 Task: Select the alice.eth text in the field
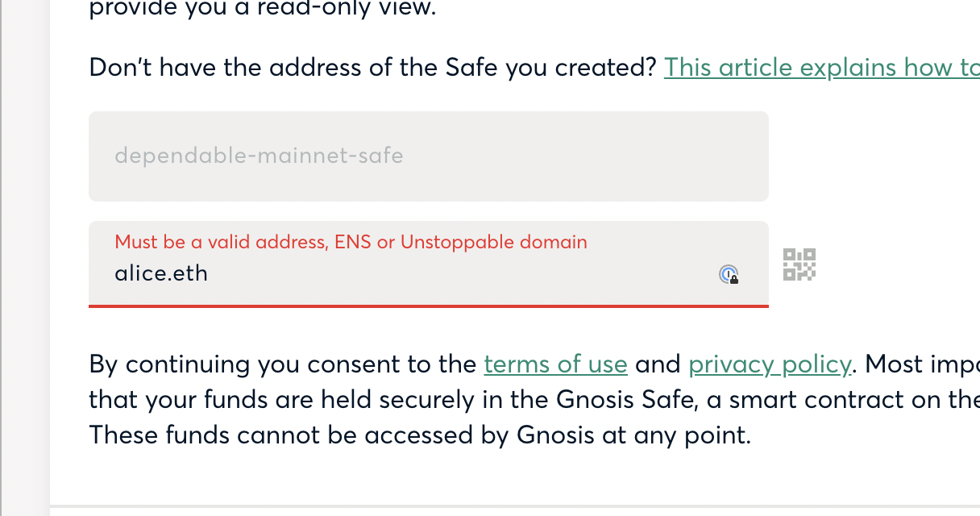pos(160,273)
